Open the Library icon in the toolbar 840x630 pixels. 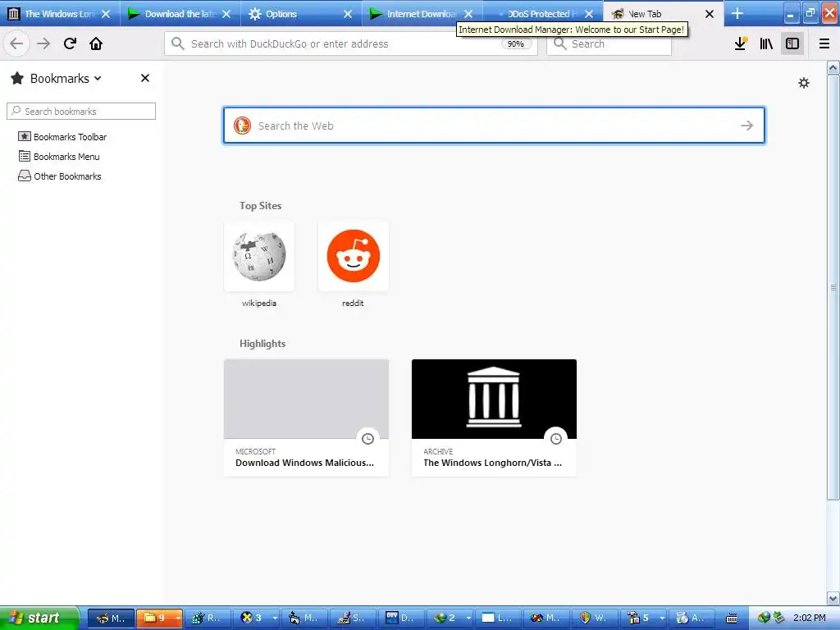[x=766, y=43]
